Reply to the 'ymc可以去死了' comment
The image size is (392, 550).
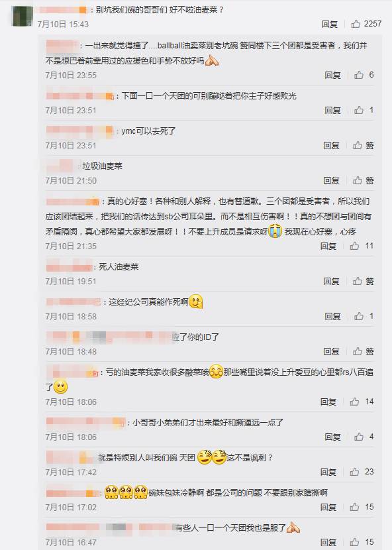tap(331, 145)
